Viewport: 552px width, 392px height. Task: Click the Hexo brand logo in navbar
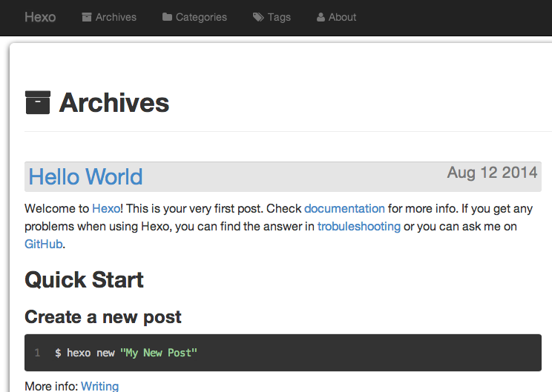(x=40, y=17)
